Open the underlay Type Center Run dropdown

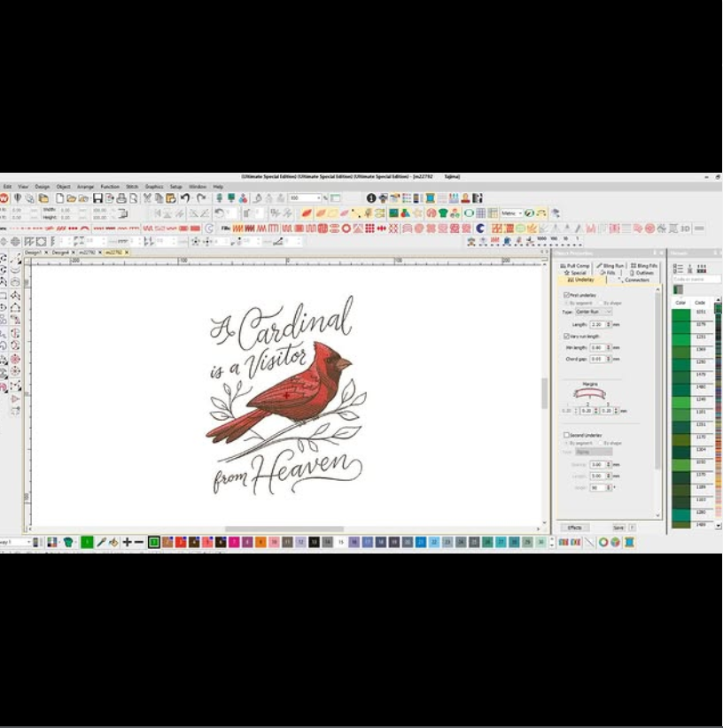[594, 312]
